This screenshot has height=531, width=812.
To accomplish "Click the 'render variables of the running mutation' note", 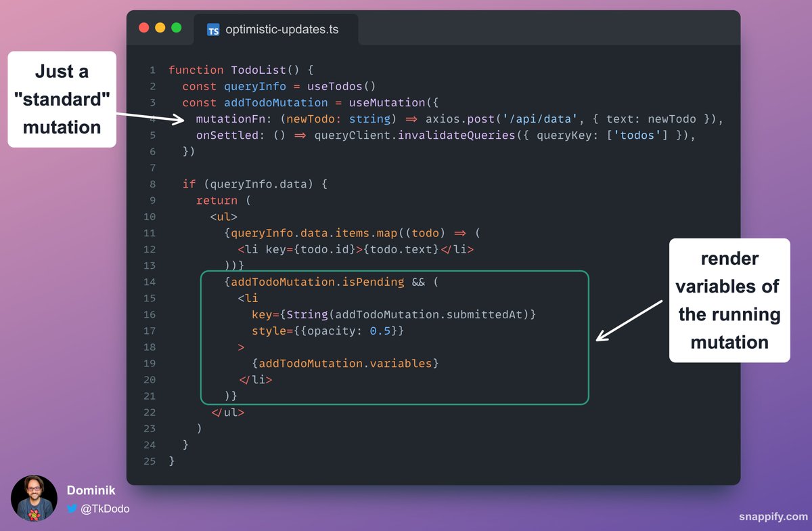I will coord(729,300).
